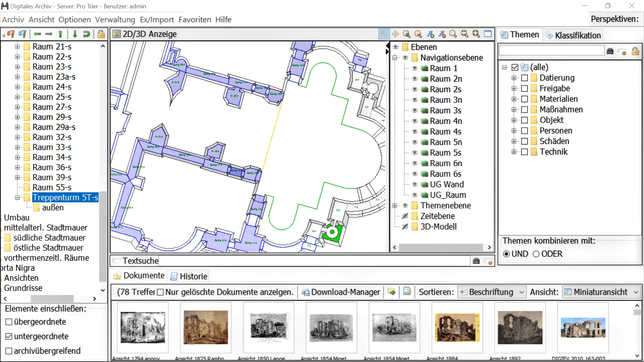Maximize the 2D/3D Anzeige panel
644x362 pixels.
[488, 34]
